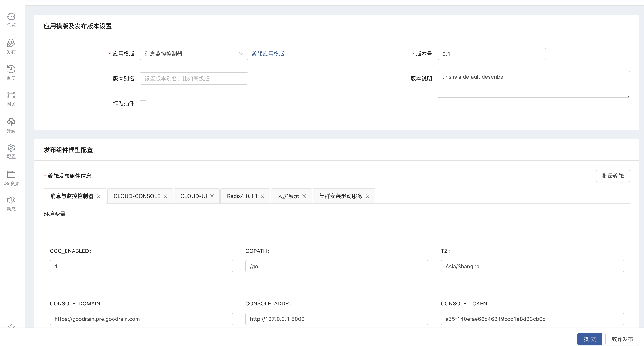This screenshot has width=644, height=346.
Task: Click the 提交 submit button
Action: (x=590, y=339)
